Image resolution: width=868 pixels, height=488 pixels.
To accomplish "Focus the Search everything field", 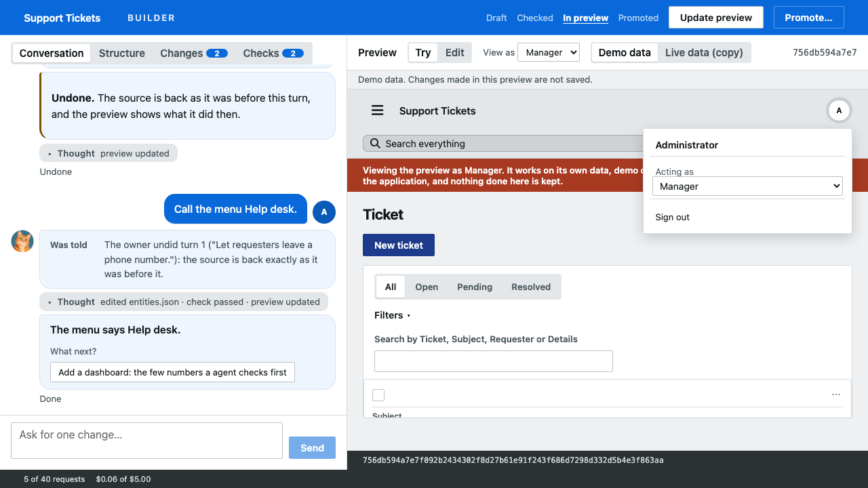I will [x=502, y=144].
